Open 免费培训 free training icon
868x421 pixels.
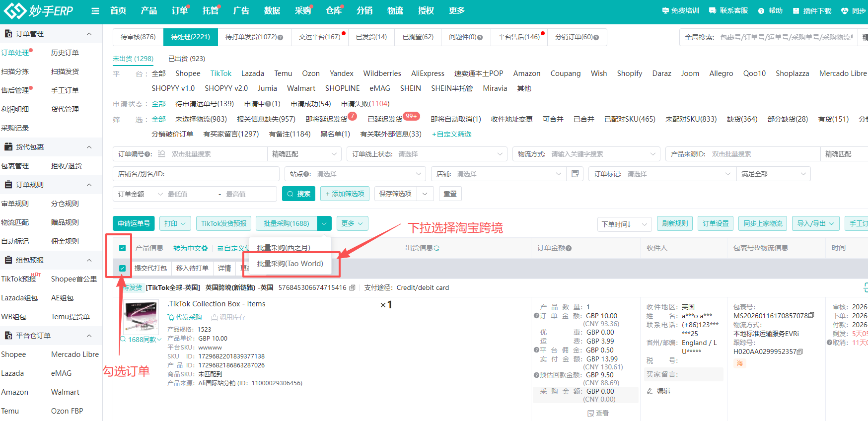[665, 10]
